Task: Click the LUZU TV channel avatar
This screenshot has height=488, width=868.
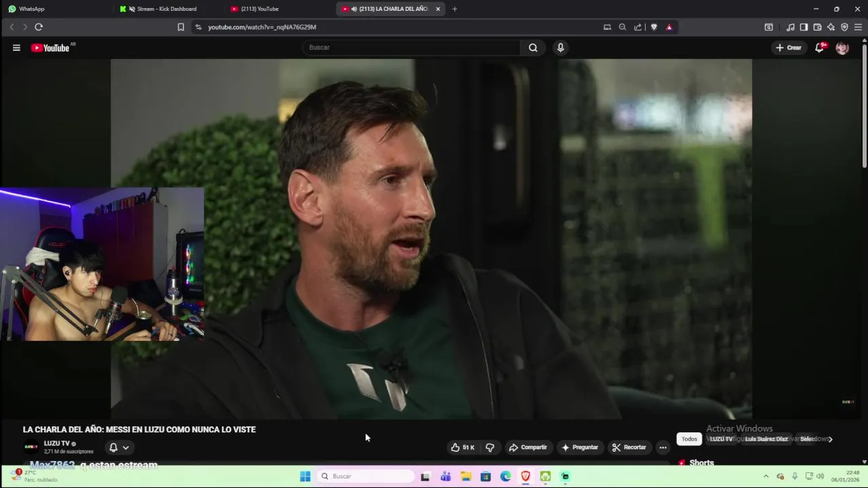Action: 31,447
